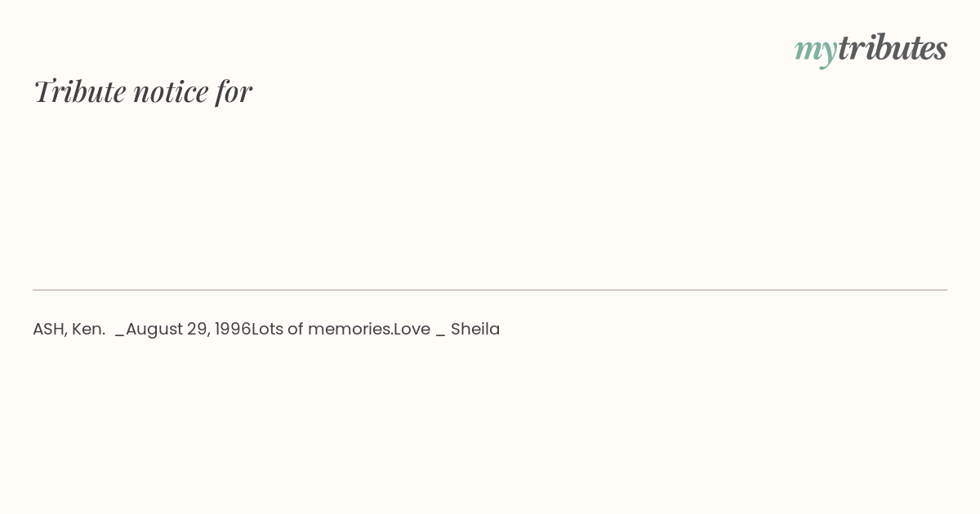The width and height of the screenshot is (980, 514).
Task: Click the word "of" in message
Action: (x=296, y=329)
